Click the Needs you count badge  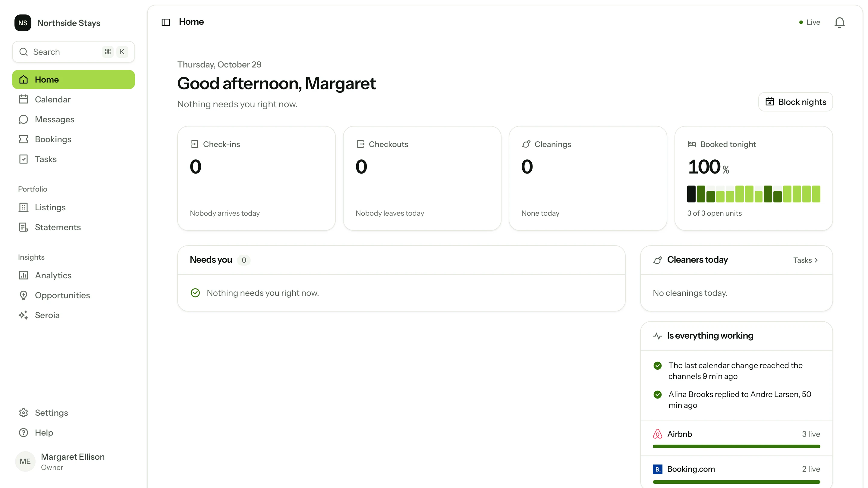(x=244, y=260)
